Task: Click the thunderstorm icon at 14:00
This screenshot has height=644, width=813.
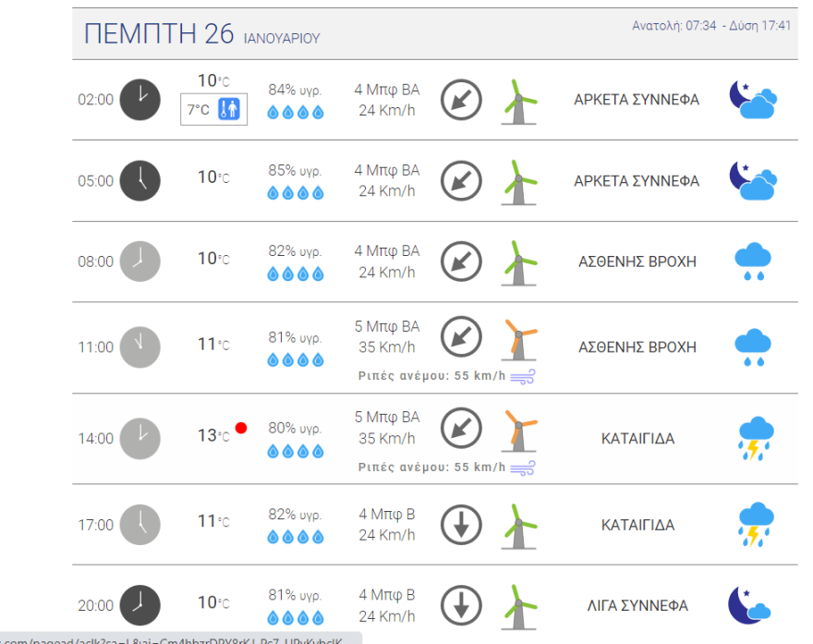Action: coord(756,439)
